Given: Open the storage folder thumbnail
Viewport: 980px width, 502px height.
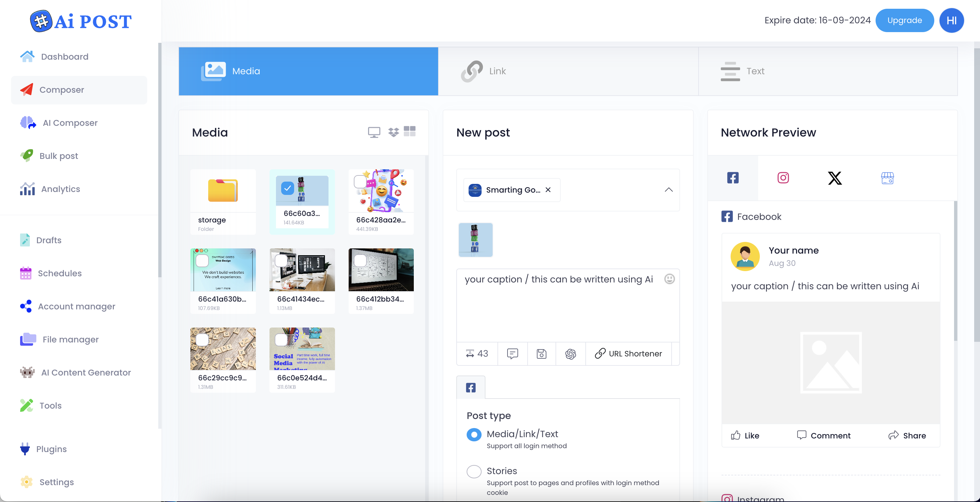Looking at the screenshot, I should [x=222, y=191].
